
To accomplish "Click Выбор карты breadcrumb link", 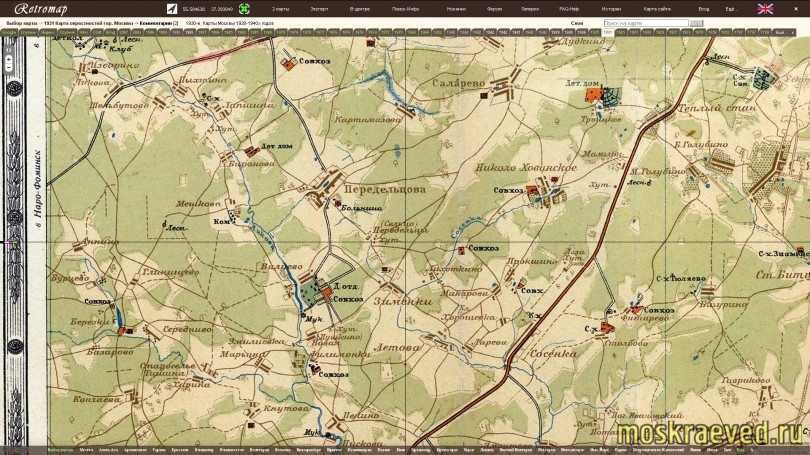I will click(x=22, y=23).
